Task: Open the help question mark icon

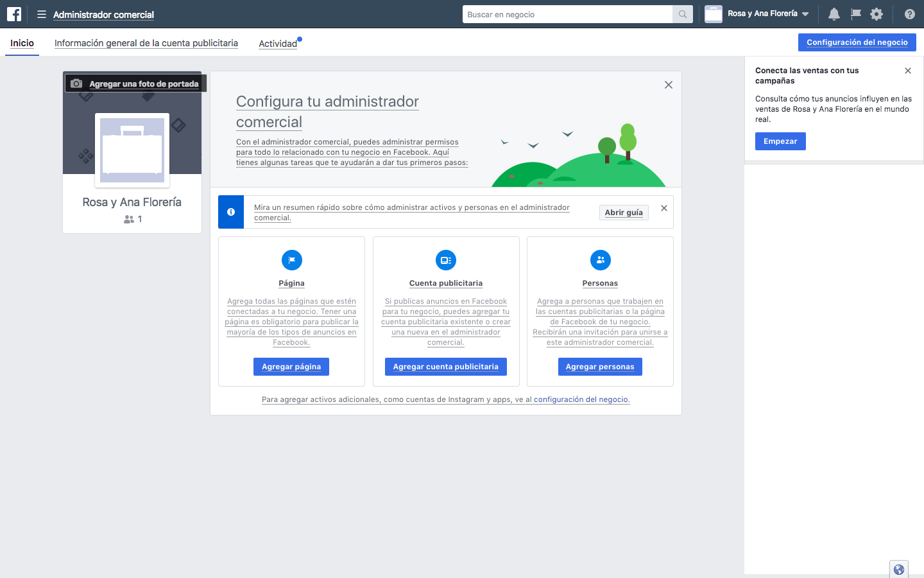Action: coord(910,14)
